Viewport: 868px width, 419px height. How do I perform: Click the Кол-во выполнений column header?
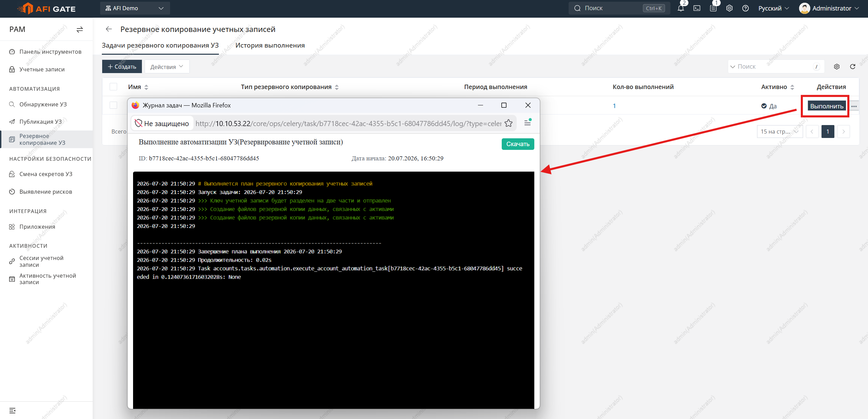643,87
